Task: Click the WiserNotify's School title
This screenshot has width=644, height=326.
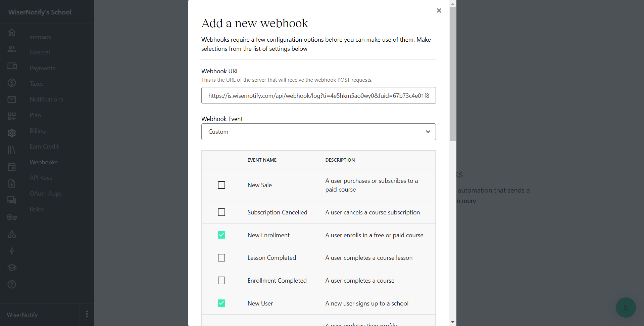Action: coord(40,12)
